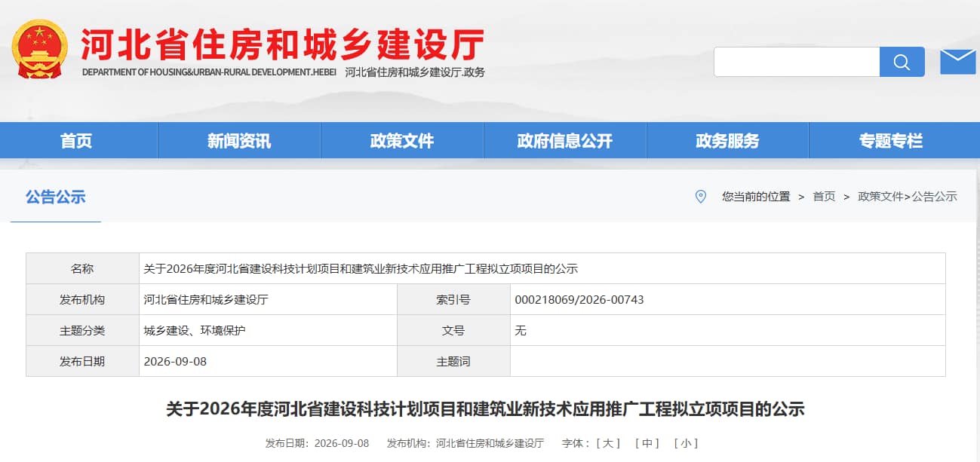Click the announcement title in the 名称 row
The width and height of the screenshot is (980, 462).
point(361,269)
